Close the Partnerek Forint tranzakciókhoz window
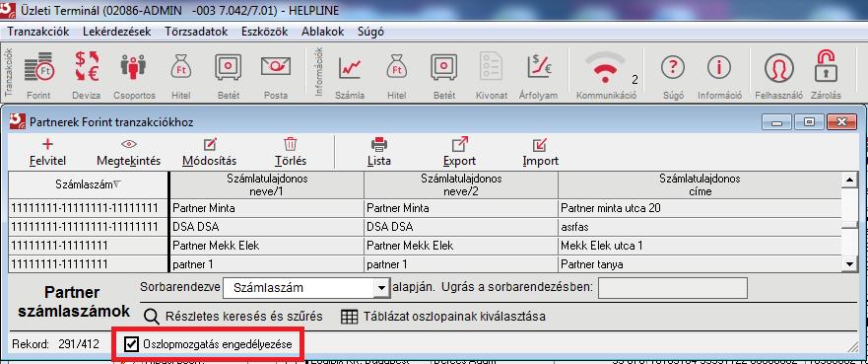868x364 pixels. pyautogui.click(x=840, y=122)
